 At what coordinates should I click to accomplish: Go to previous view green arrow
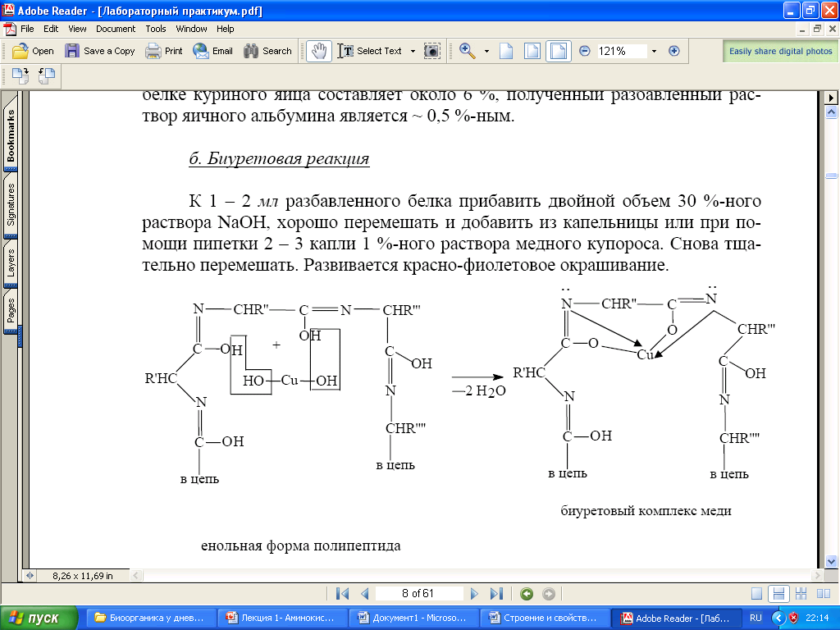(x=527, y=594)
